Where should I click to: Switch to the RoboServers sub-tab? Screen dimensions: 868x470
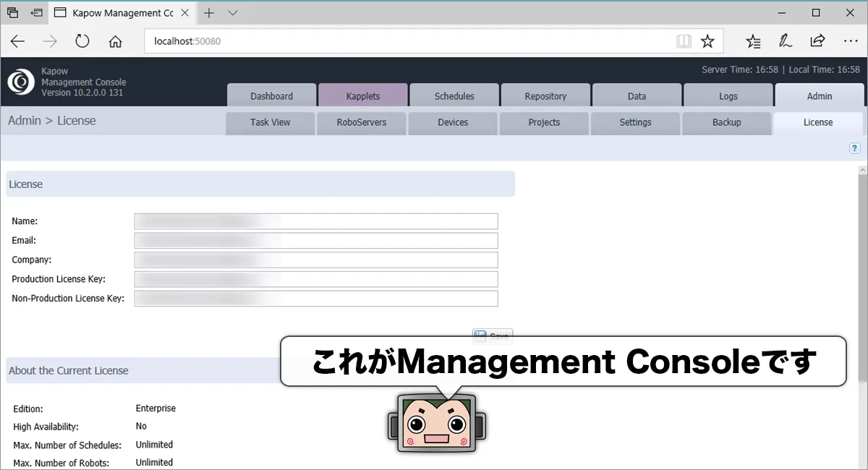click(x=362, y=123)
